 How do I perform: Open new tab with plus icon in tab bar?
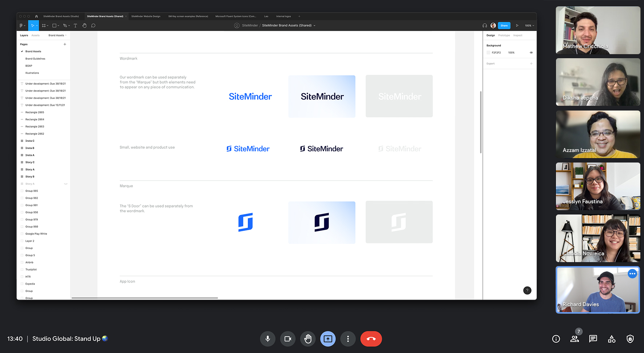299,16
